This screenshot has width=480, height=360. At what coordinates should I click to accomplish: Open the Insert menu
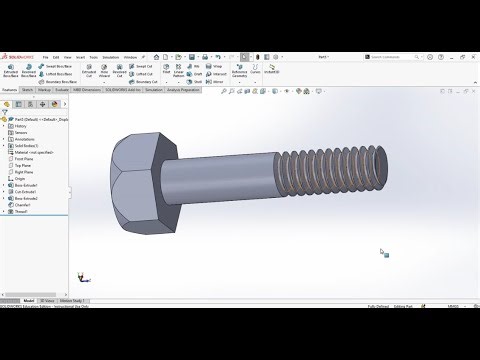click(80, 57)
